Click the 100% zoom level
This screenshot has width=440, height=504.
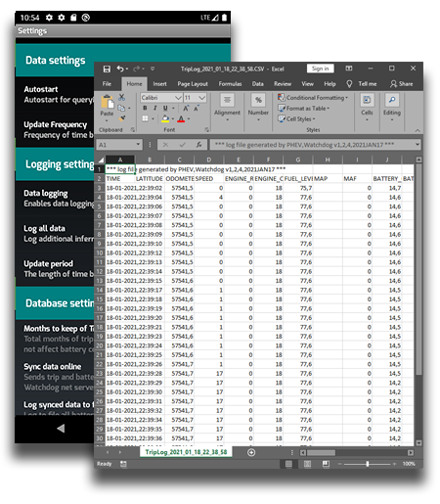pyautogui.click(x=409, y=464)
